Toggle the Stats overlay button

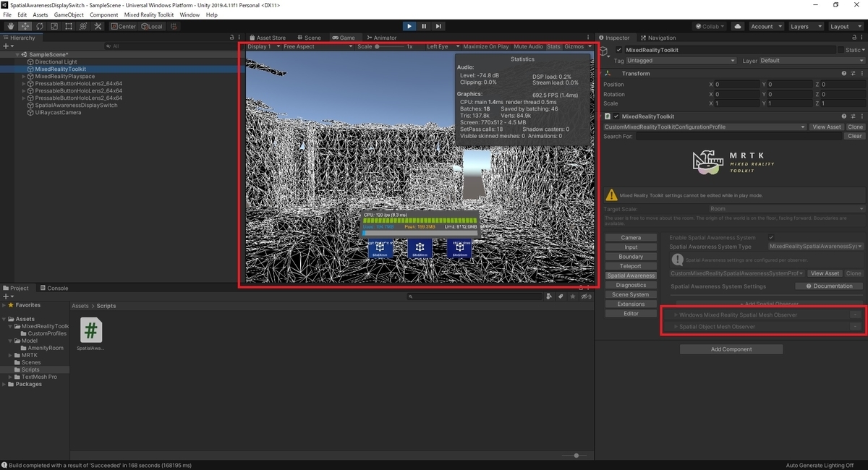(553, 46)
